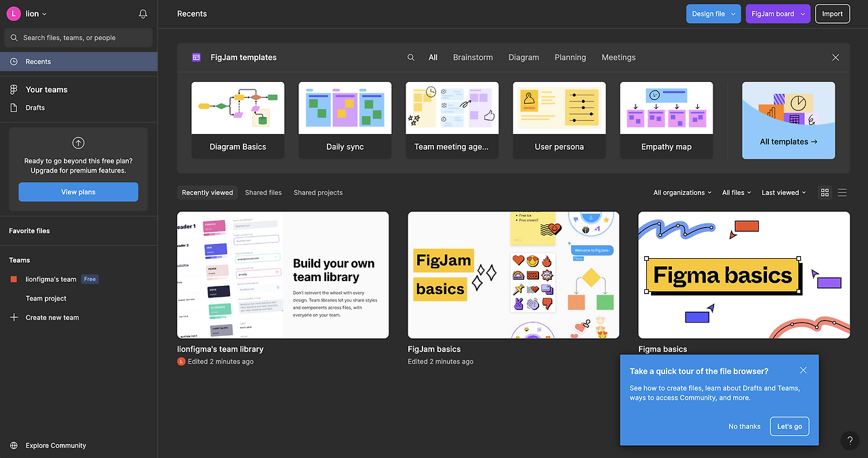
Task: Open Explore Community
Action: tap(56, 445)
